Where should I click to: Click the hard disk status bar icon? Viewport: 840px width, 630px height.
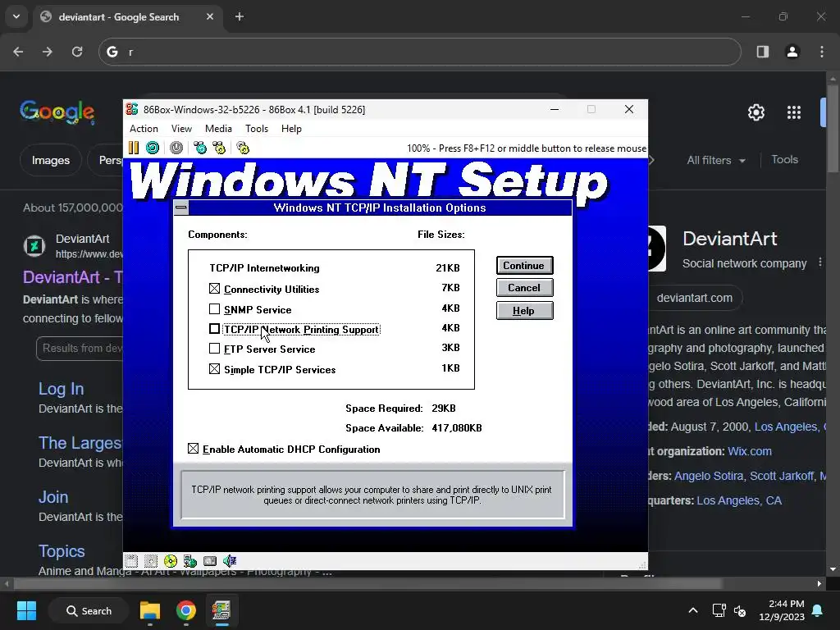click(210, 561)
